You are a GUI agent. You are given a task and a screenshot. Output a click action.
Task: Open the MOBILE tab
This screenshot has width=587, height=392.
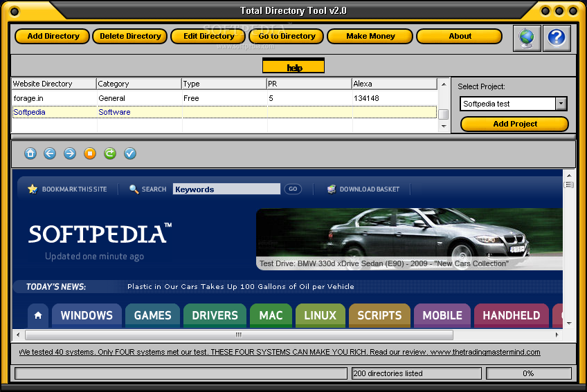click(442, 316)
